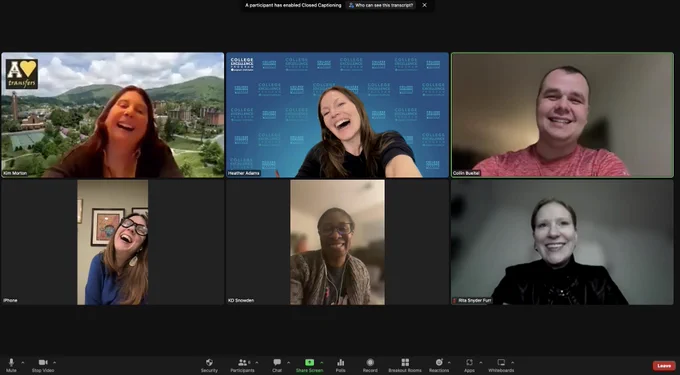Start Share Screen
This screenshot has width=680, height=375.
[309, 365]
